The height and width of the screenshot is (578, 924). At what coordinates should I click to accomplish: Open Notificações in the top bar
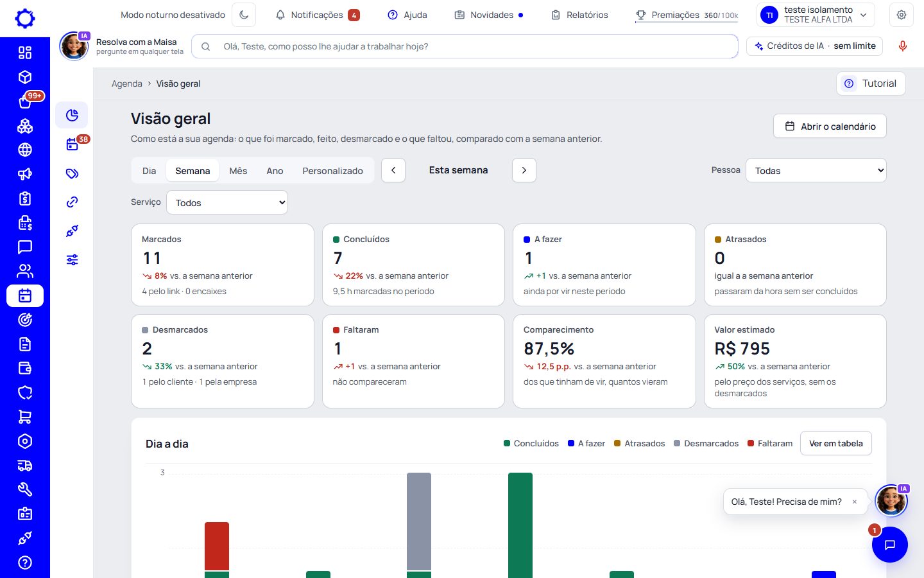[318, 15]
